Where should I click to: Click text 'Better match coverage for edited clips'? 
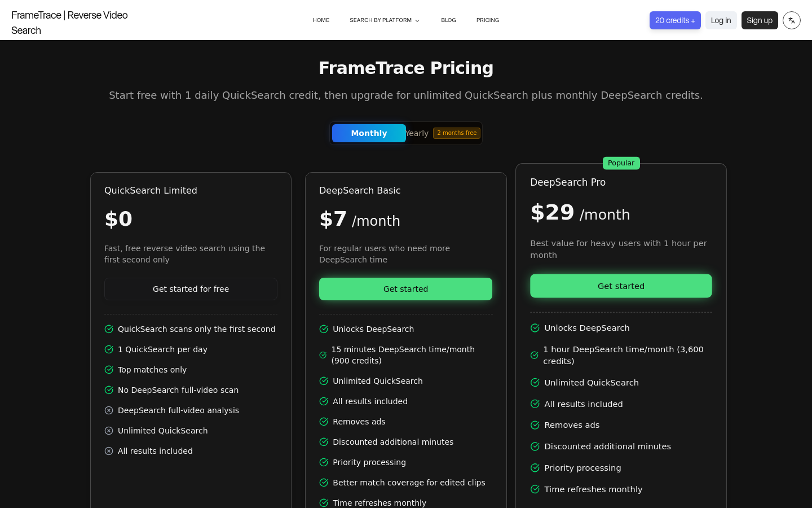(409, 483)
